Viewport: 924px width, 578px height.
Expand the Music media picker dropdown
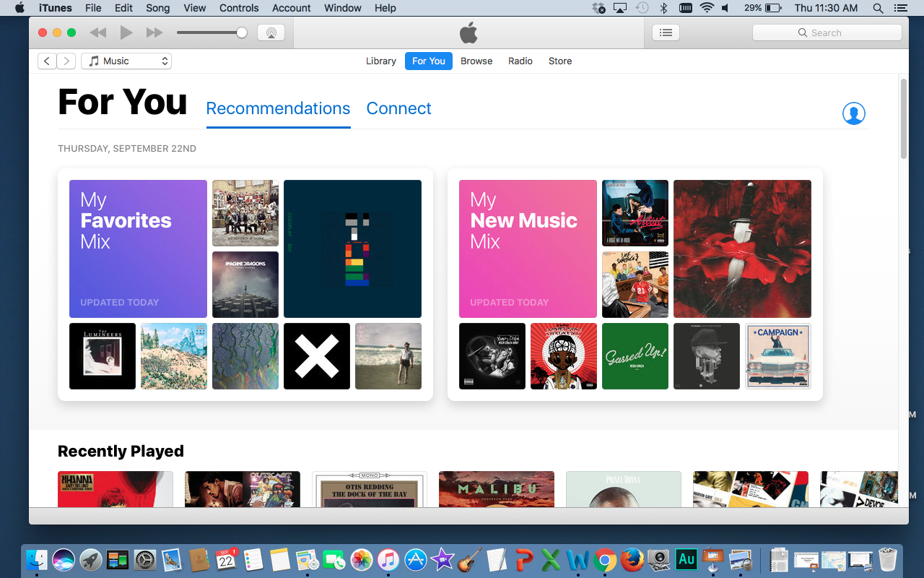pyautogui.click(x=126, y=61)
